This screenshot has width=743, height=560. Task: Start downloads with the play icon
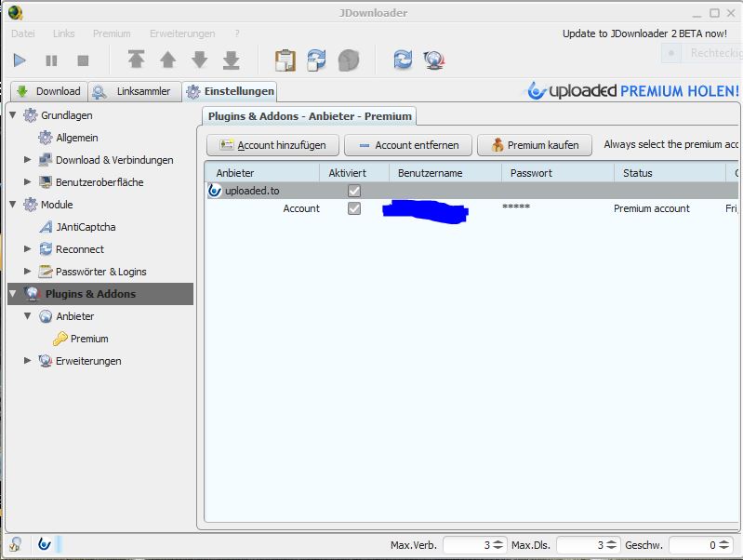tap(20, 60)
